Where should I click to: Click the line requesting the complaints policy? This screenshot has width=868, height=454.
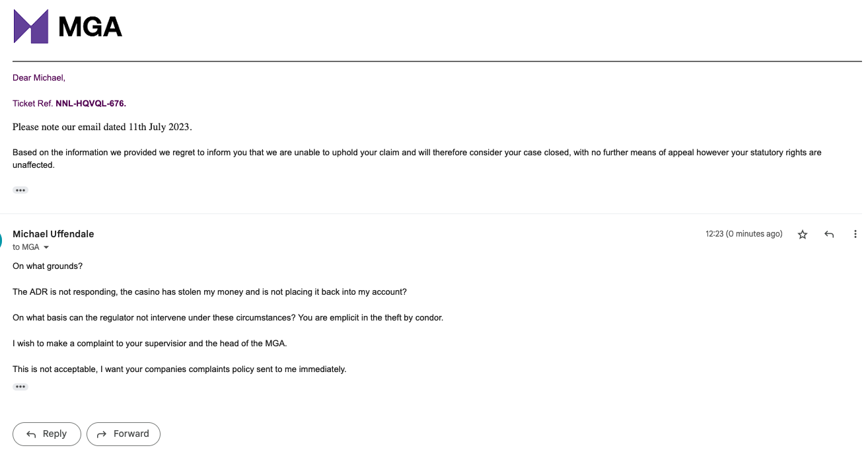(x=179, y=369)
